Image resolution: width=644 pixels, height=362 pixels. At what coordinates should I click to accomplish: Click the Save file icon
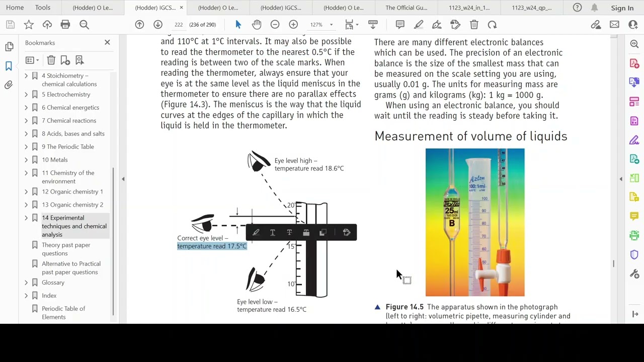tap(10, 25)
